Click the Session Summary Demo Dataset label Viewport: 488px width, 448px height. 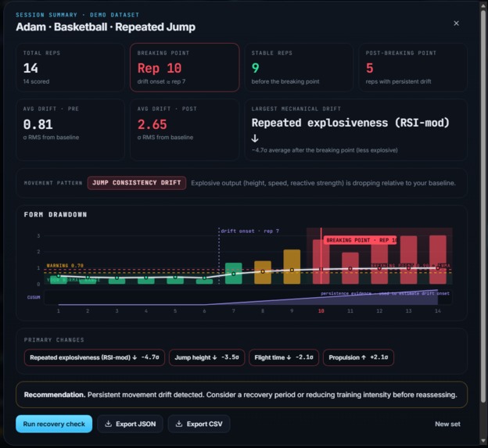click(x=77, y=15)
